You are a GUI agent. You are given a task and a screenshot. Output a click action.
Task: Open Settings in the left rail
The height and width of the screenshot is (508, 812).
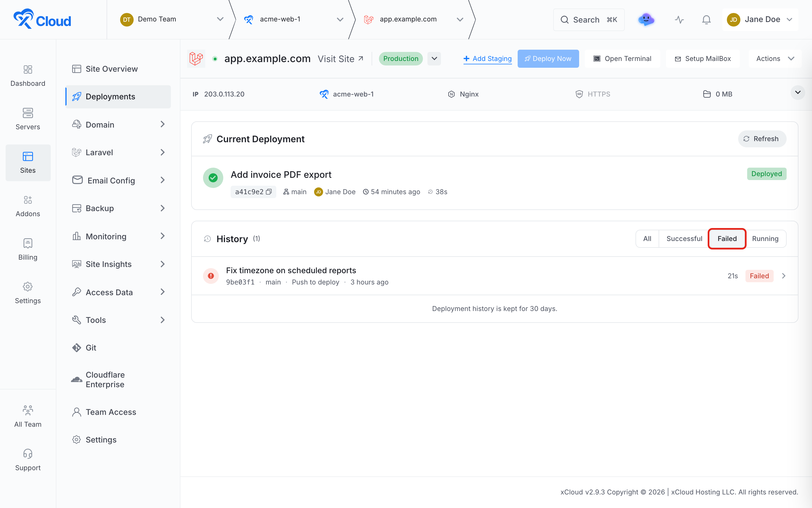[x=28, y=293]
